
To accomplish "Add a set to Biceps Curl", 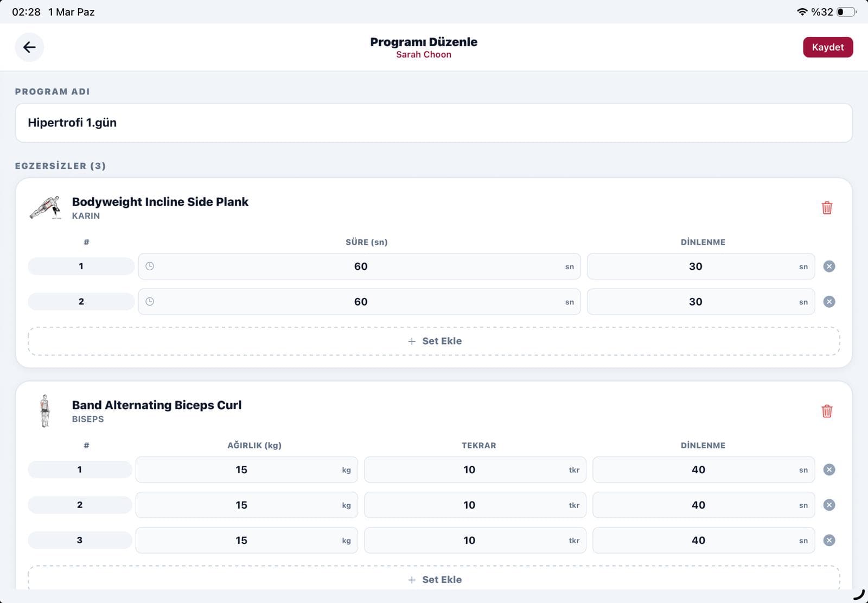I will click(434, 579).
